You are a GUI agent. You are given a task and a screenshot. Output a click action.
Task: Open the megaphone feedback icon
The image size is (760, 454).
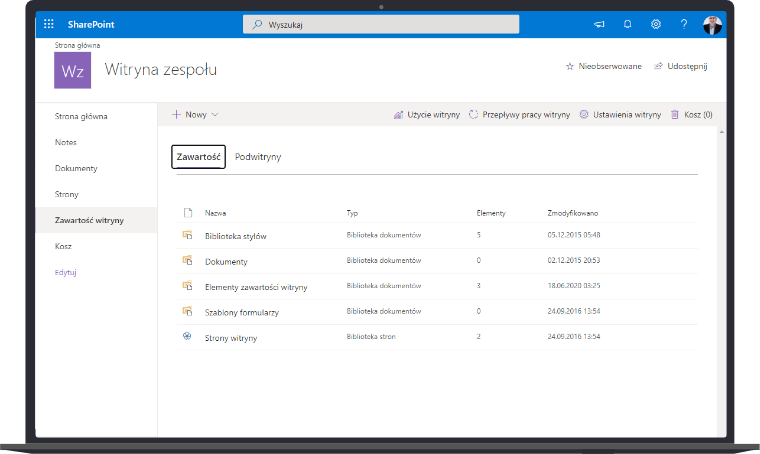click(599, 24)
